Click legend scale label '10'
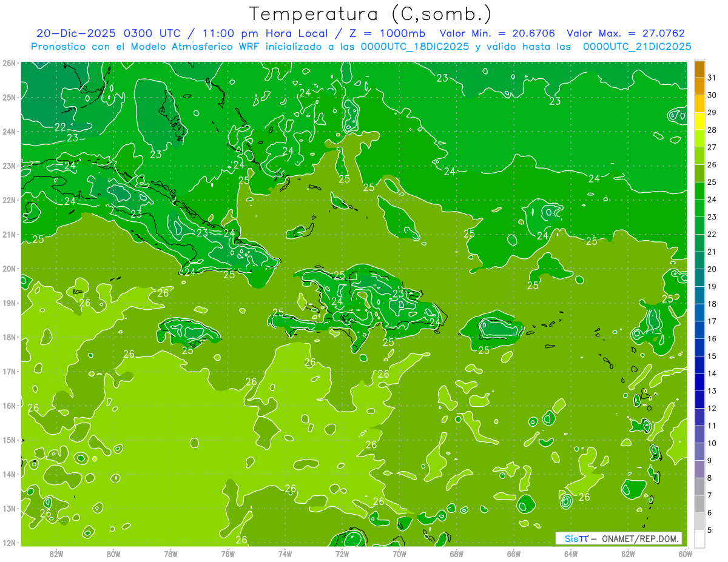The width and height of the screenshot is (728, 562). coord(712,443)
